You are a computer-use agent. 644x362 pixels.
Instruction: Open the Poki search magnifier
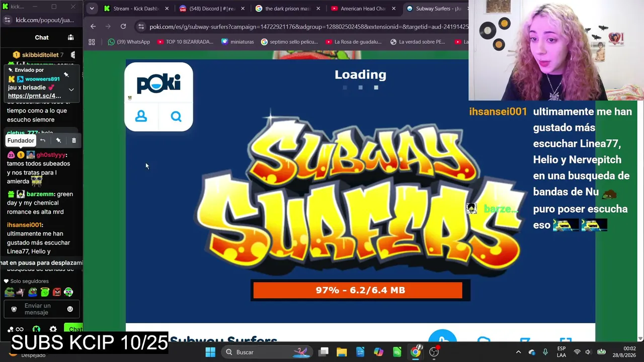pos(176,117)
